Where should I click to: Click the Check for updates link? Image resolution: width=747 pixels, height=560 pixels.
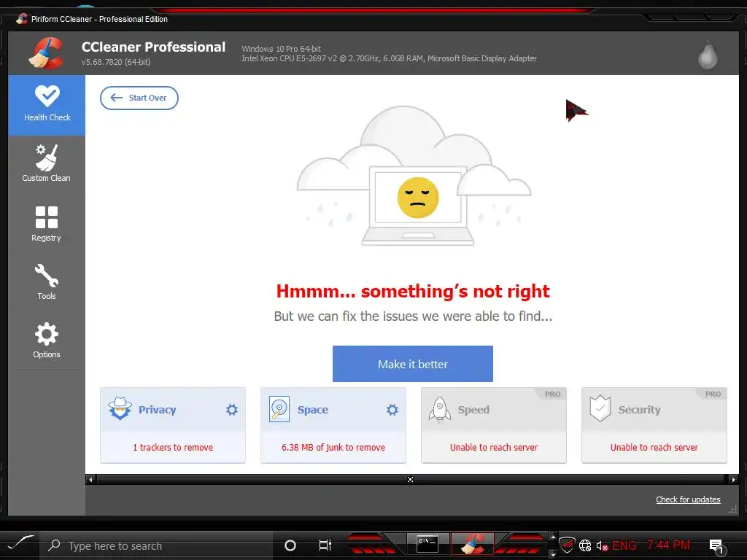[x=688, y=499]
